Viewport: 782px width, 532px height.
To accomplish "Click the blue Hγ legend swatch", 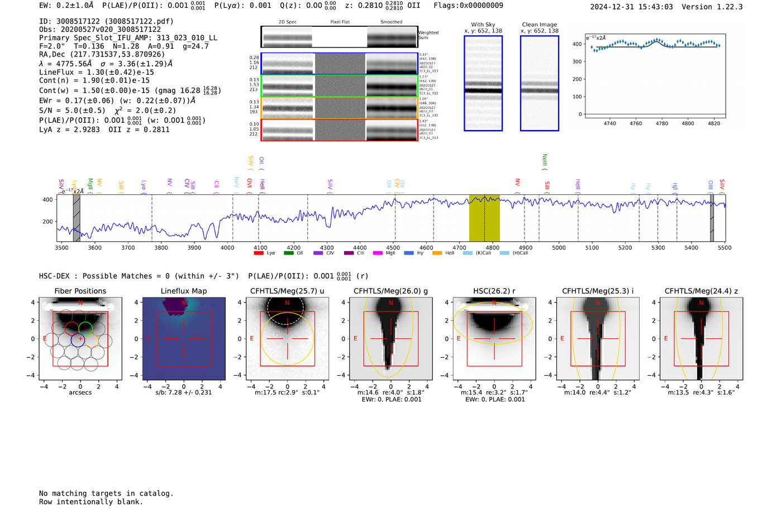I will tap(409, 253).
